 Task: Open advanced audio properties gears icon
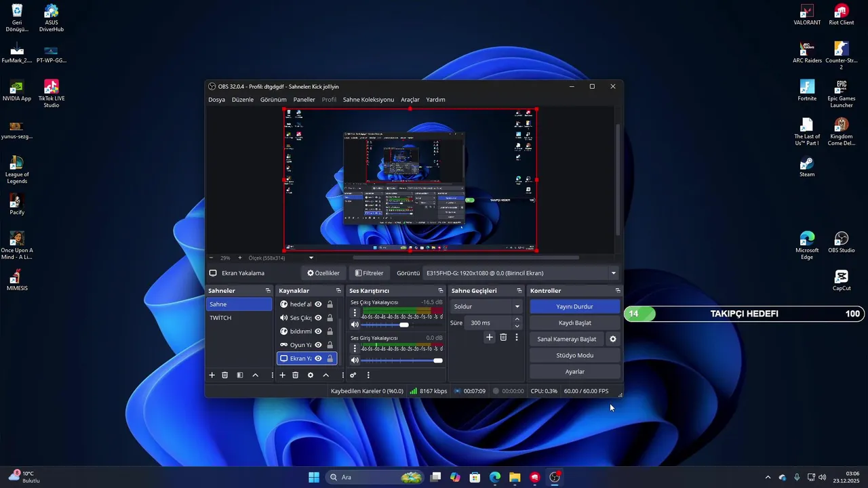point(353,375)
